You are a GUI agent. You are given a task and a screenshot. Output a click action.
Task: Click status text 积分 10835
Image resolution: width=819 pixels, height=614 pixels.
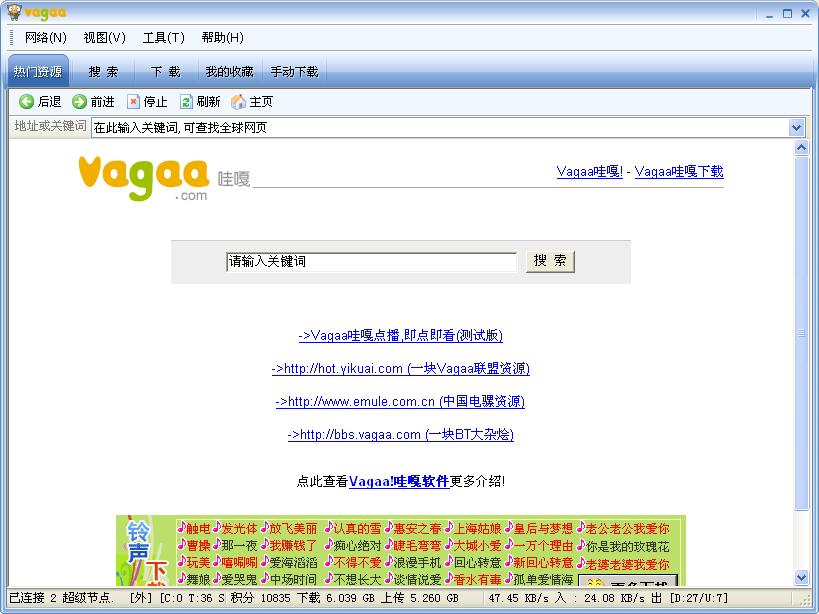click(260, 598)
